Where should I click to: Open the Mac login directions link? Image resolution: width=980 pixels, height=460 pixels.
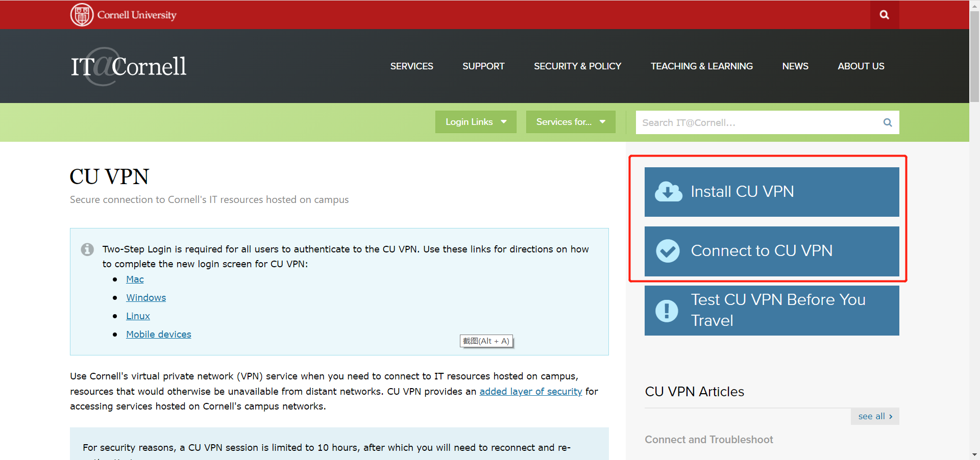[135, 279]
